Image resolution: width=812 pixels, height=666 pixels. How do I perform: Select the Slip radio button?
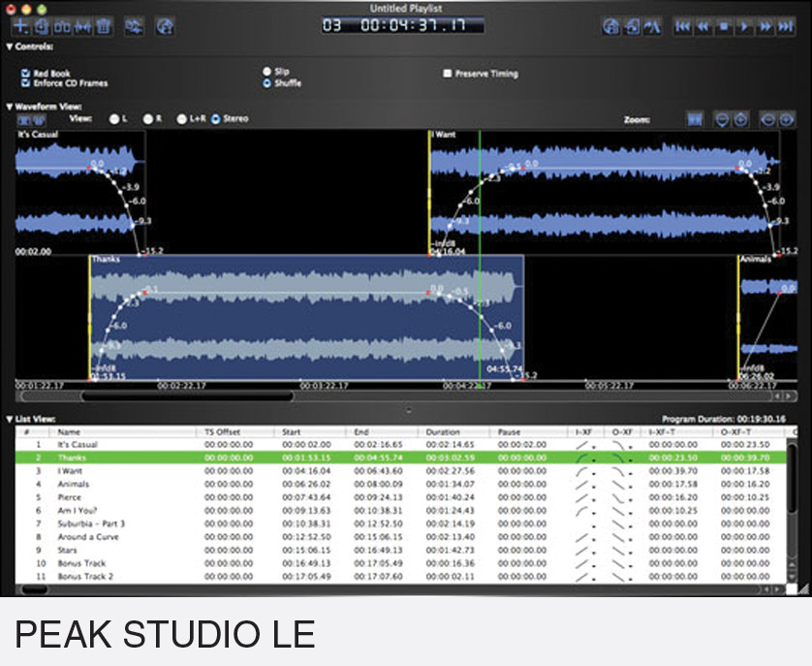[x=267, y=72]
